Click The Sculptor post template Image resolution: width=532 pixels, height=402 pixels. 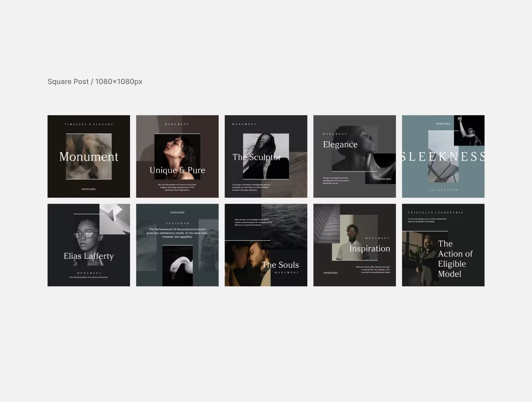266,156
